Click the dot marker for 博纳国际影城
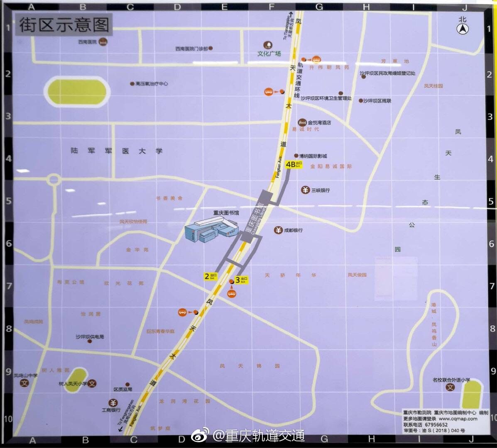The width and height of the screenshot is (497, 448). point(296,156)
